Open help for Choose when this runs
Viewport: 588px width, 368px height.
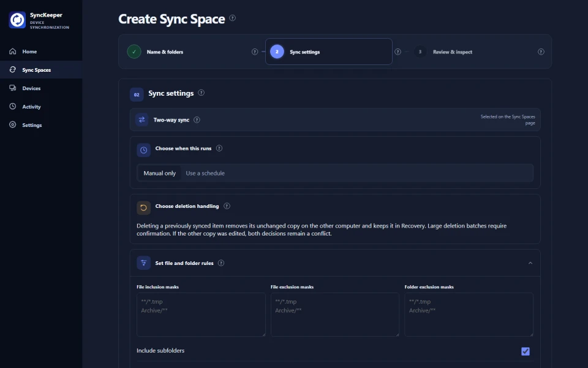coord(219,148)
